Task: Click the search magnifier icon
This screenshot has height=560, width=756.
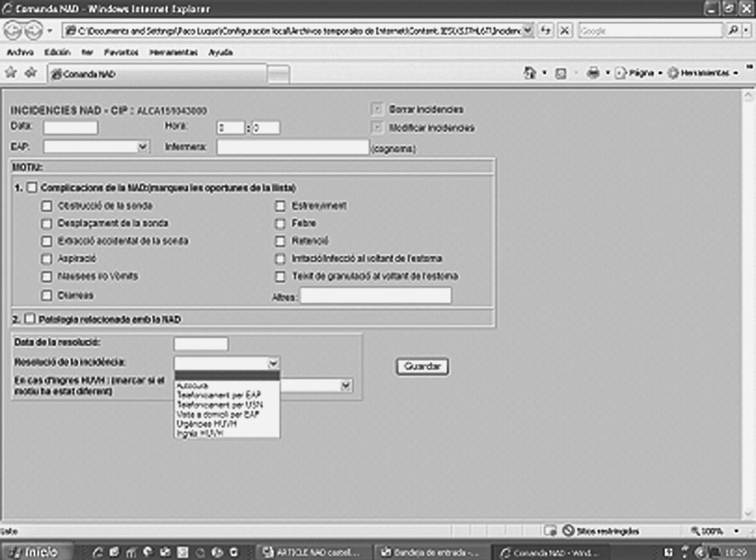Action: coord(734,30)
